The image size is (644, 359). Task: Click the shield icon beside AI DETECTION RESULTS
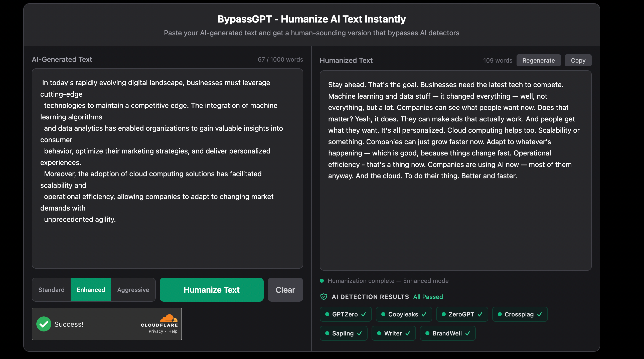pos(324,297)
